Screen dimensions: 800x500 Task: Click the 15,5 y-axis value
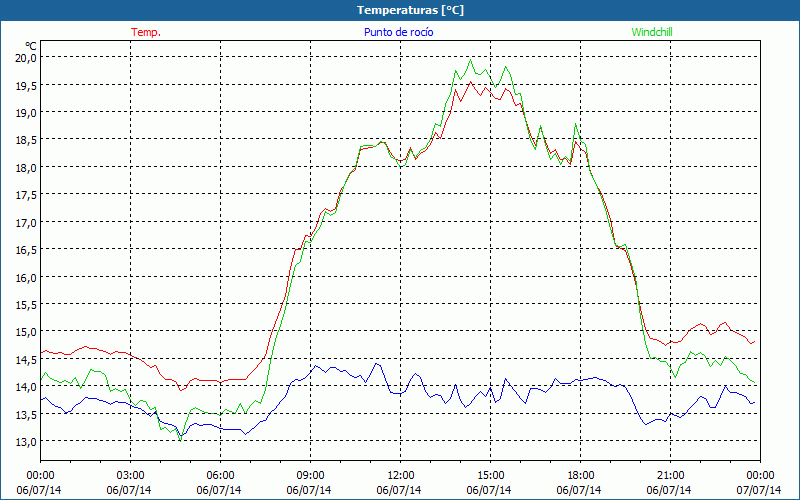click(26, 305)
